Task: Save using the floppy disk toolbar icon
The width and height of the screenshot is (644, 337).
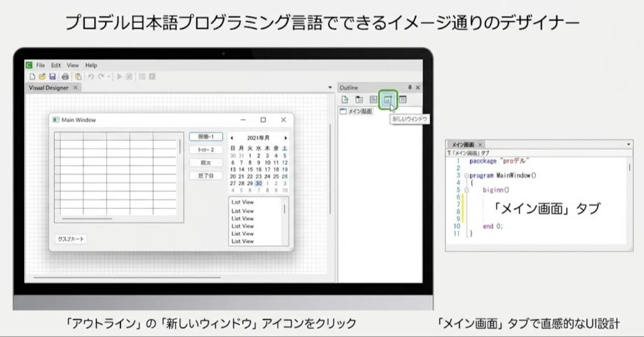Action: (x=52, y=76)
